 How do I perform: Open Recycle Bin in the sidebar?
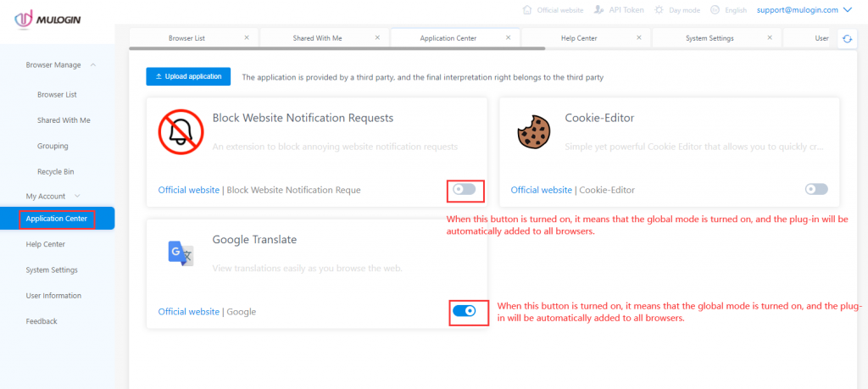point(55,171)
